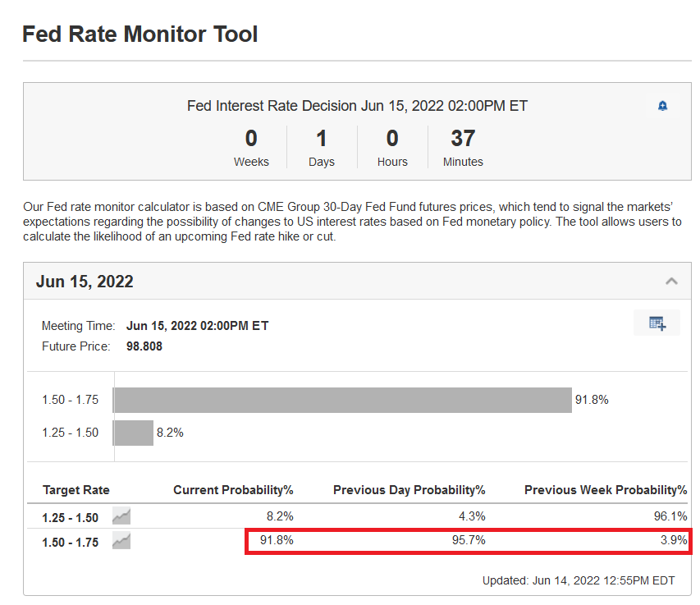Click the 8.2% bar for 1.25 - 1.50
The height and width of the screenshot is (605, 700).
point(133,433)
